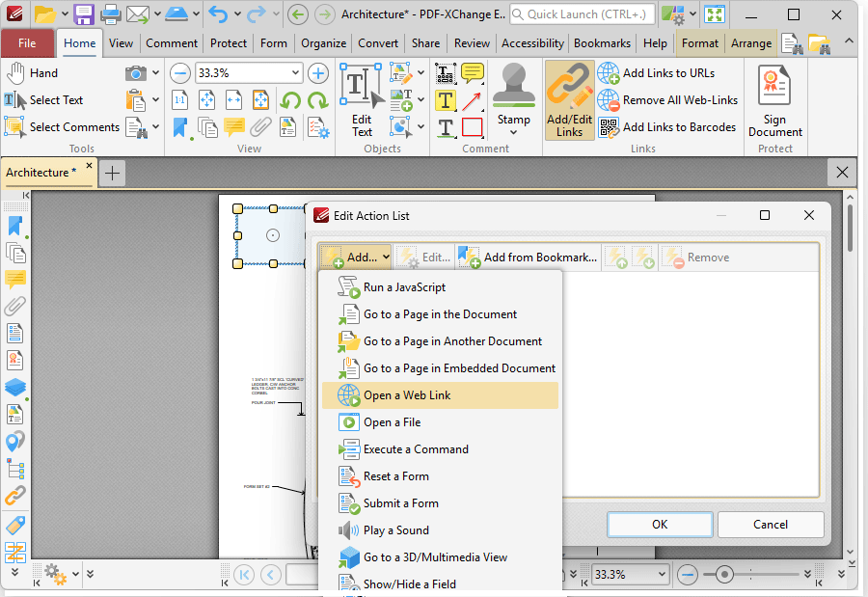
Task: Switch to the Format ribbon tab
Action: (x=700, y=43)
